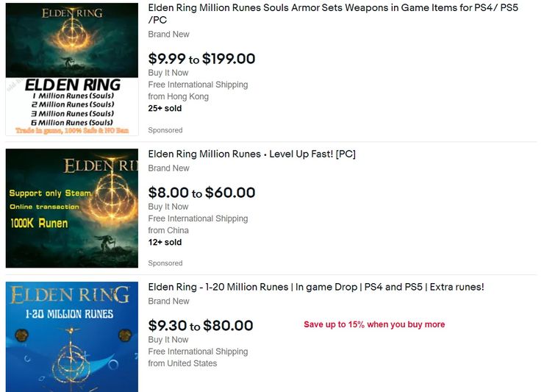The image size is (544, 392).
Task: Click the $9.99 to $199.00 price
Action: (201, 59)
